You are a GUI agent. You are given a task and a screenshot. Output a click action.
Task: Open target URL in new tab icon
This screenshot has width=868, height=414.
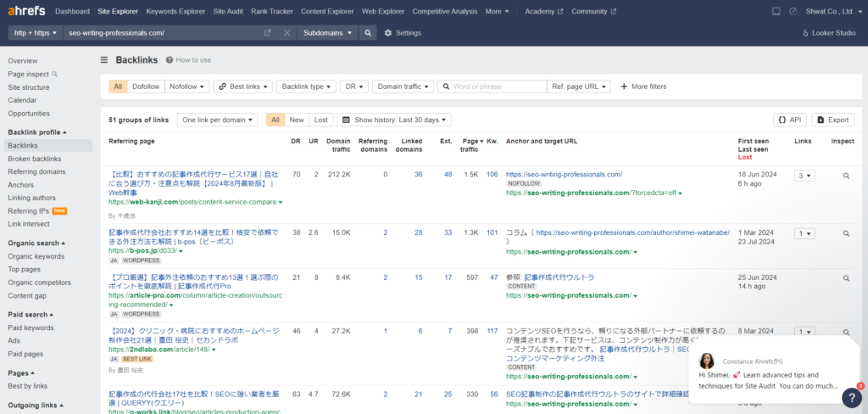[268, 32]
